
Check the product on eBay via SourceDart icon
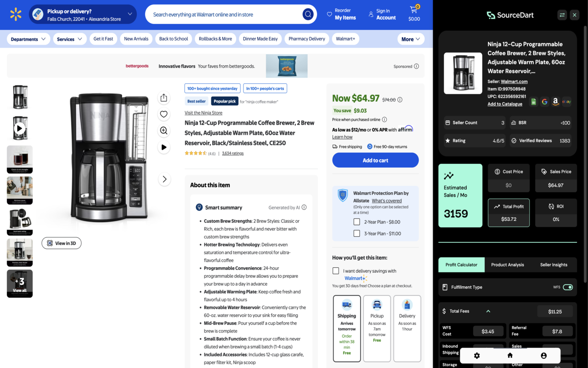click(566, 102)
